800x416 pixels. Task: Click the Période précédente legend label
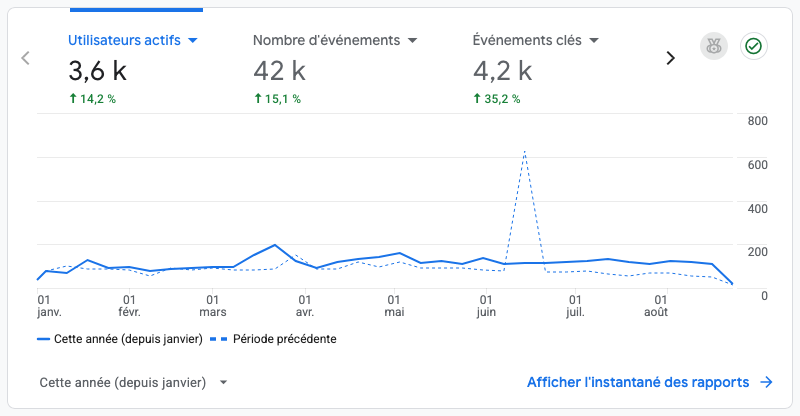tap(285, 339)
